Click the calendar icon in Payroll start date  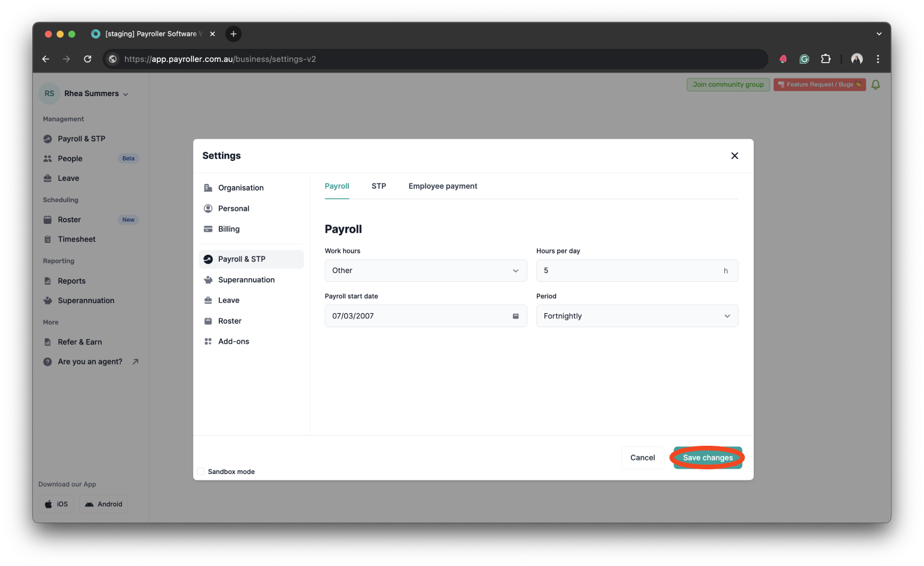tap(515, 316)
